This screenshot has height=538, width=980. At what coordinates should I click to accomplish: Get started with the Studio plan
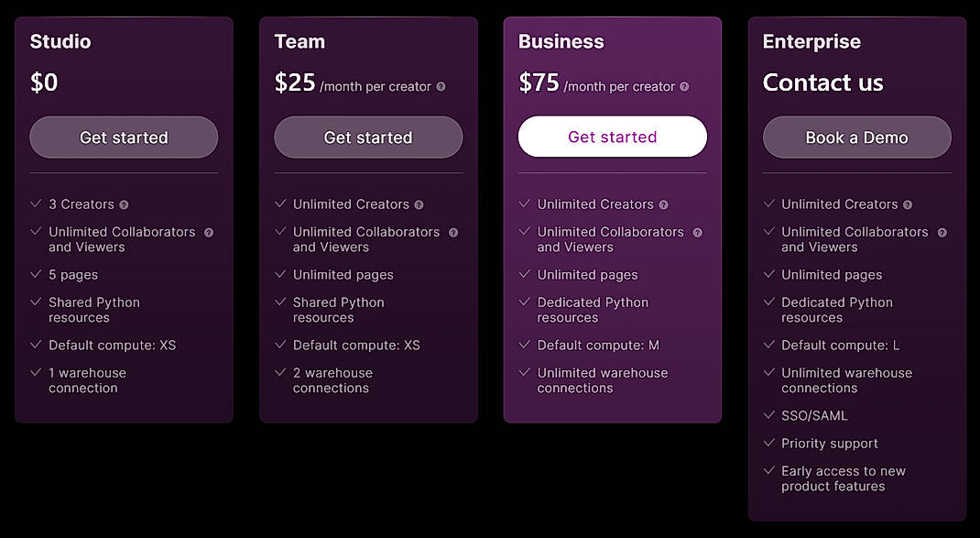123,137
